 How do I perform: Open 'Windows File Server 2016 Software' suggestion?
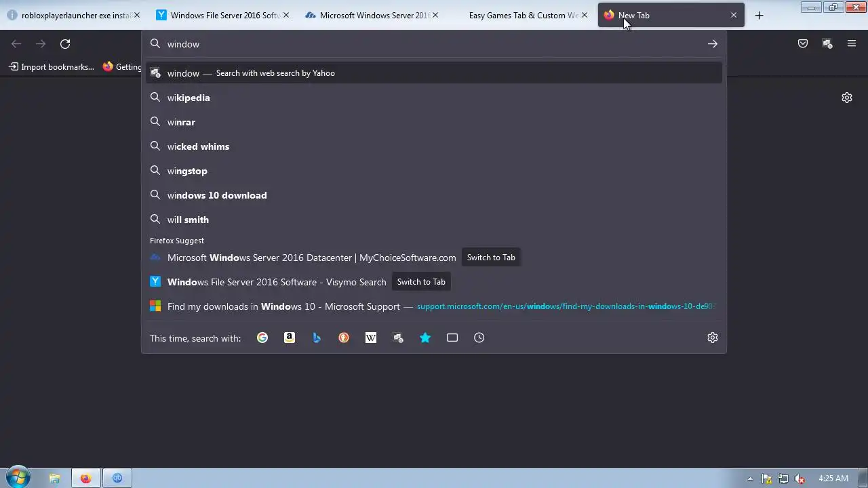(277, 282)
